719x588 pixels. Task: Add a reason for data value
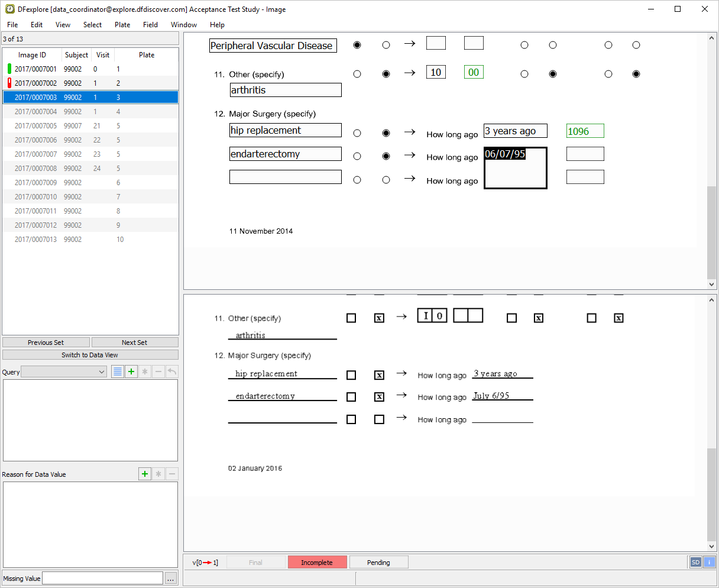(145, 474)
